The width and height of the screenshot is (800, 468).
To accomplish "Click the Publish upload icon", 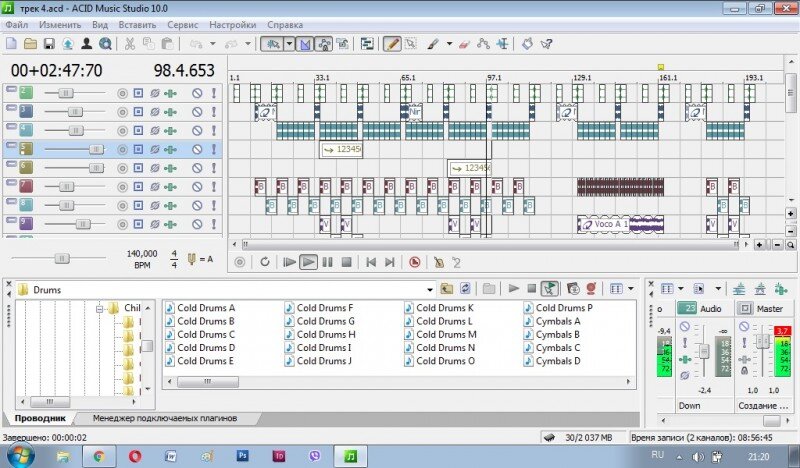I will 68,44.
